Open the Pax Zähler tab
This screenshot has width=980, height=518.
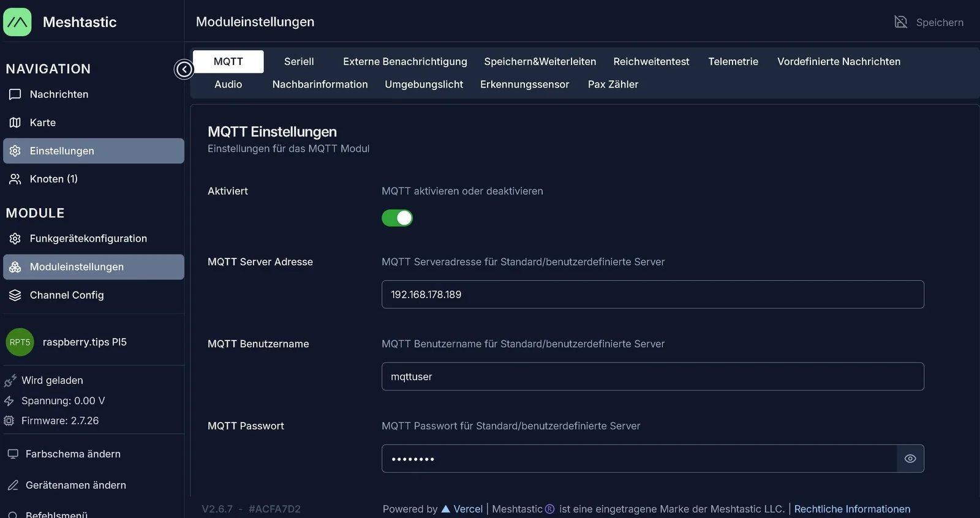pos(613,84)
